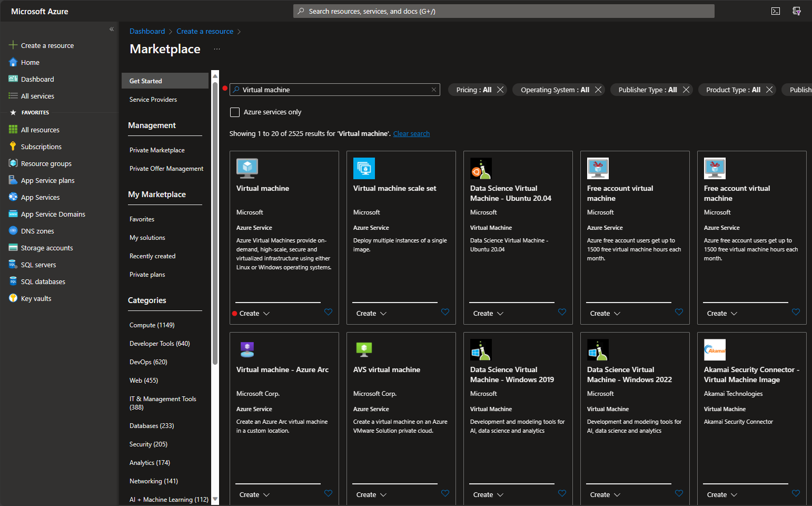Select Get Started menu item
The image size is (812, 506).
(165, 81)
